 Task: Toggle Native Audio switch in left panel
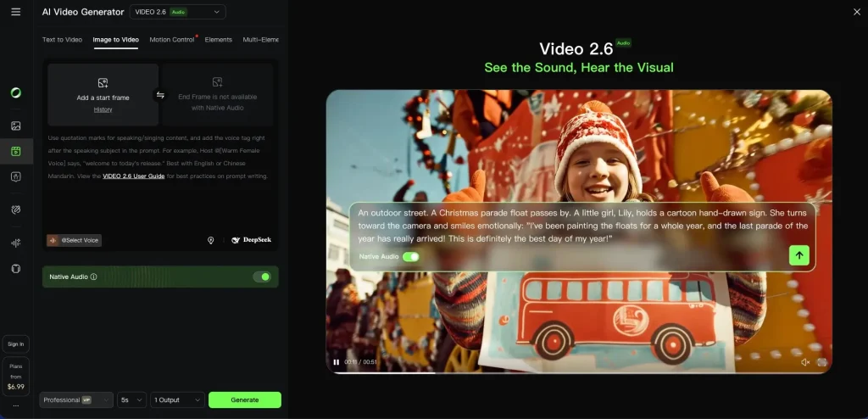pos(262,277)
